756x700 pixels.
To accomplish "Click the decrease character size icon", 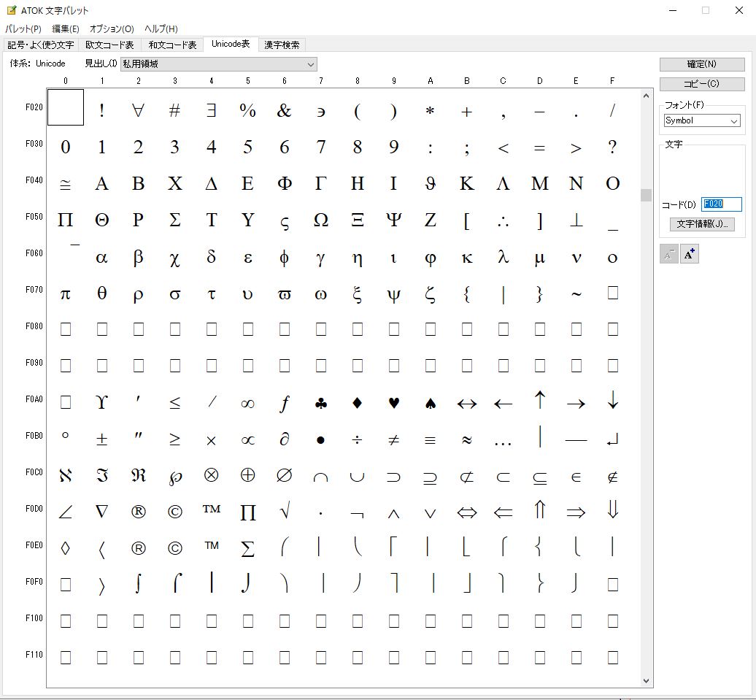I will (x=668, y=254).
